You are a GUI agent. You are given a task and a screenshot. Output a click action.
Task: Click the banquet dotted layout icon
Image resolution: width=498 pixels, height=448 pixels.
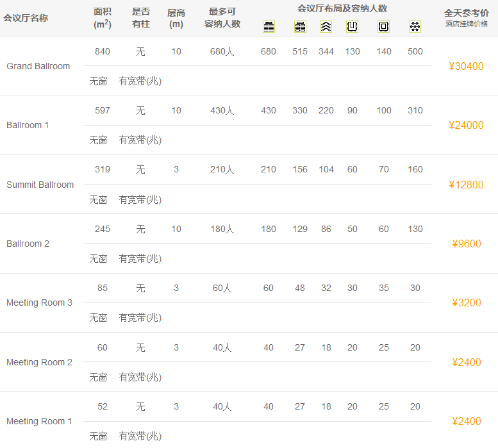click(415, 26)
